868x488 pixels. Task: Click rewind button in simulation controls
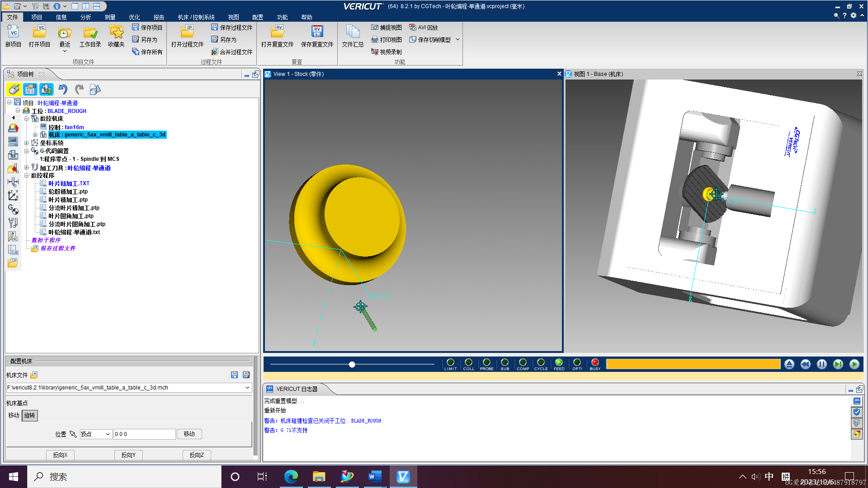pos(806,364)
